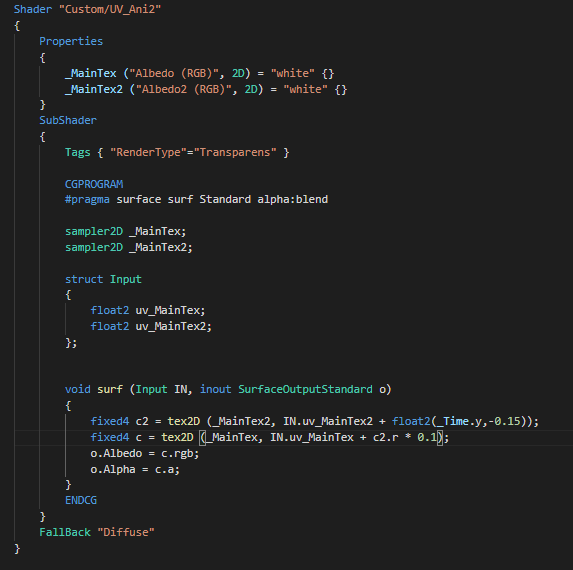
Task: Click sampler2D _MainTex; declaration
Action: point(125,231)
